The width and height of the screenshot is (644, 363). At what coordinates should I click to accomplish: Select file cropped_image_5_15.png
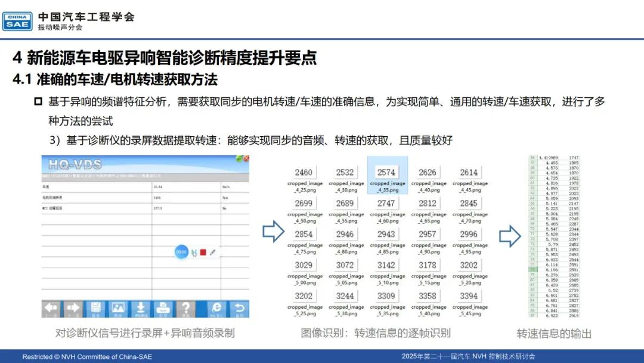click(428, 272)
